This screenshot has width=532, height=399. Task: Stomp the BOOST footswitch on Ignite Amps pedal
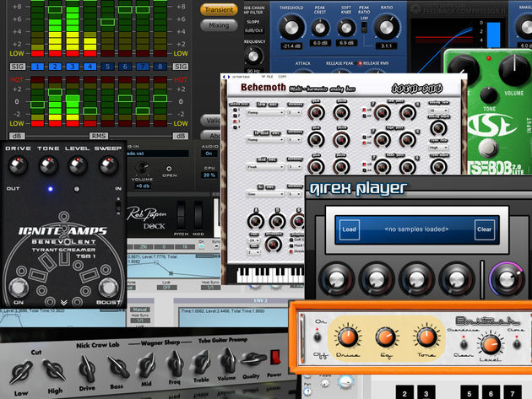click(x=109, y=287)
